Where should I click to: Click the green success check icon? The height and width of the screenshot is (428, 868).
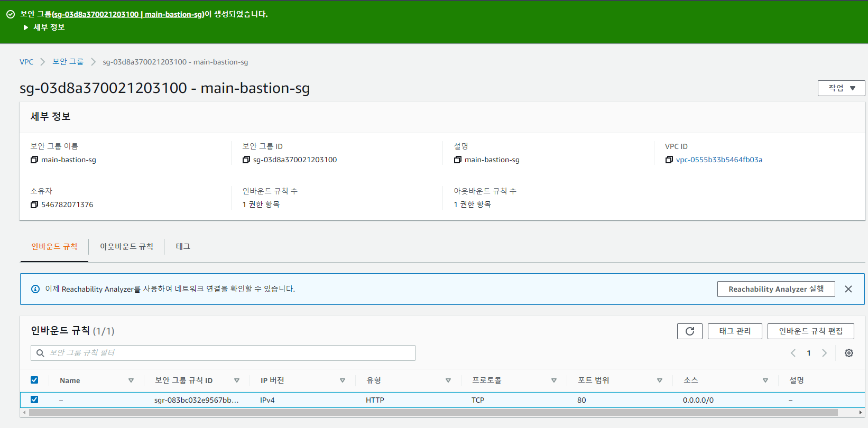coord(11,14)
